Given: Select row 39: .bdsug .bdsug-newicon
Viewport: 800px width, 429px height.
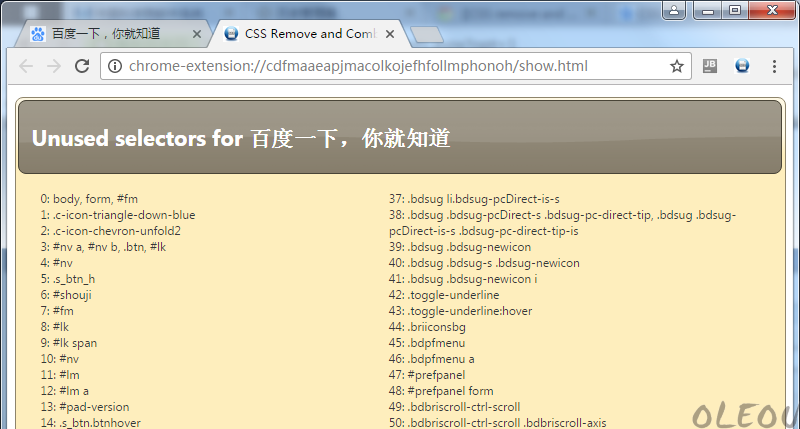Looking at the screenshot, I should 460,247.
